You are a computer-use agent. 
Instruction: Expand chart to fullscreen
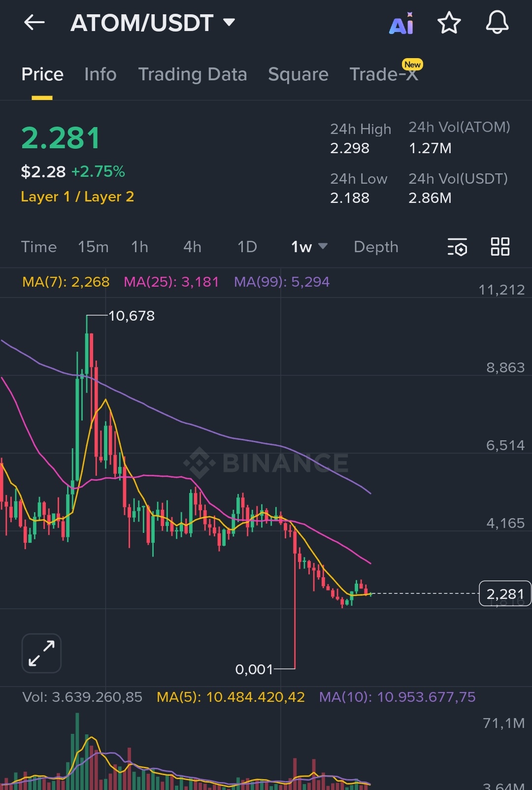point(41,653)
